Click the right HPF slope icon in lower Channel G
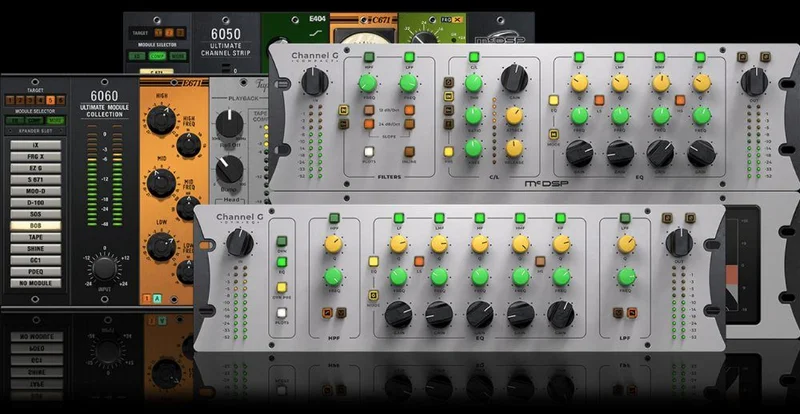Viewport: 800px width, 414px height. [x=341, y=312]
